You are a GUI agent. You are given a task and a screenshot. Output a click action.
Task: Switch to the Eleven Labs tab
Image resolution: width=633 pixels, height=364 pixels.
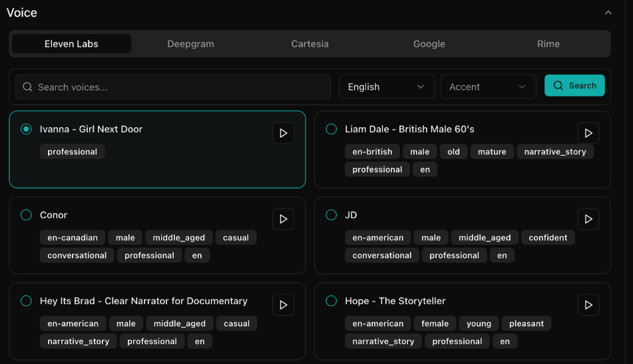tap(71, 43)
